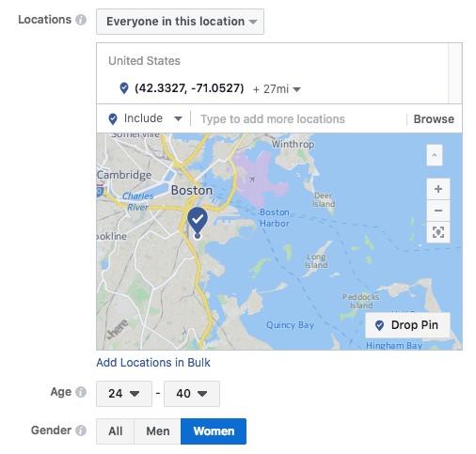Click Add Locations in Bulk link
The width and height of the screenshot is (476, 454).
coord(153,363)
